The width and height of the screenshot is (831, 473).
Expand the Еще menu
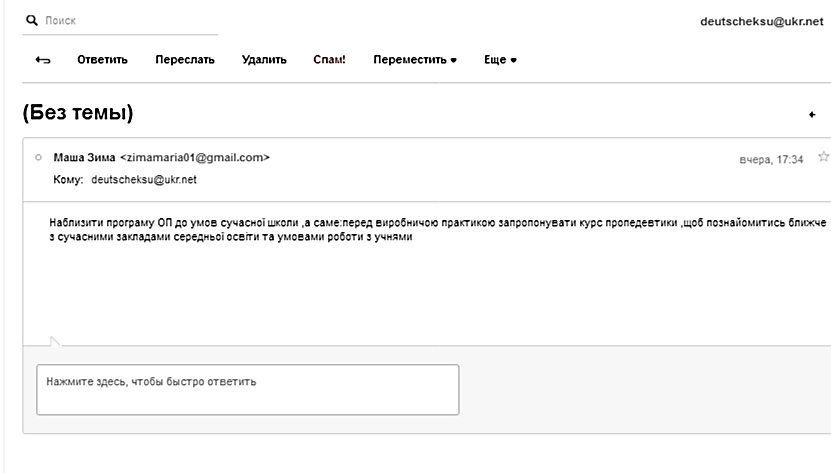point(500,60)
